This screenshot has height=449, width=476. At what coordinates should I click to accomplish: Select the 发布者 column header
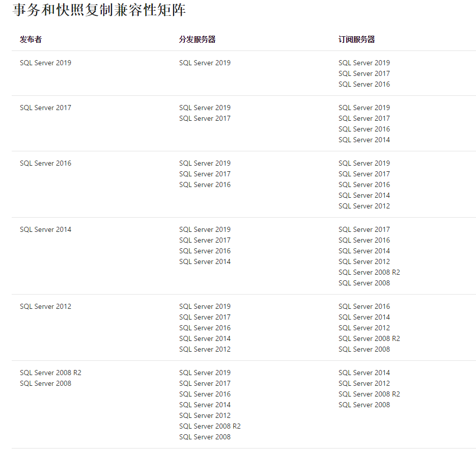point(31,40)
